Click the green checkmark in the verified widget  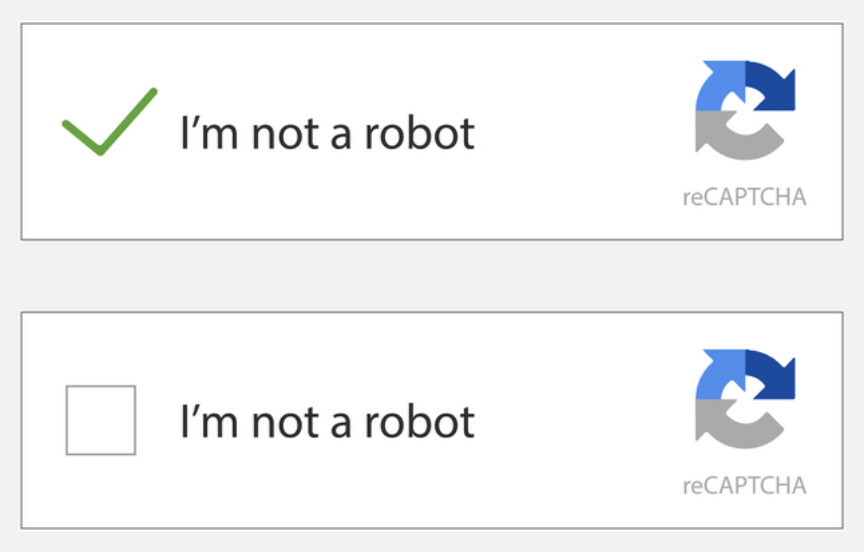pos(108,124)
